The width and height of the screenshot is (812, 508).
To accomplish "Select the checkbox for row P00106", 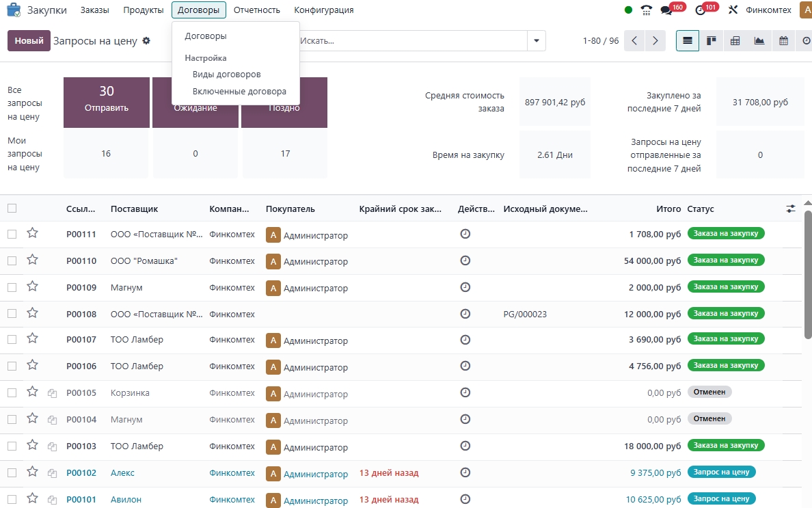I will pos(12,366).
